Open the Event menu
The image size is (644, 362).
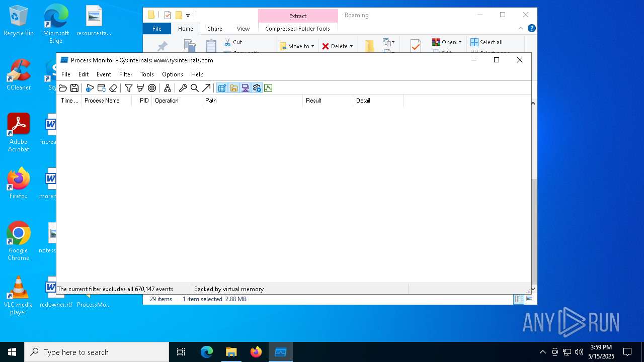[104, 74]
